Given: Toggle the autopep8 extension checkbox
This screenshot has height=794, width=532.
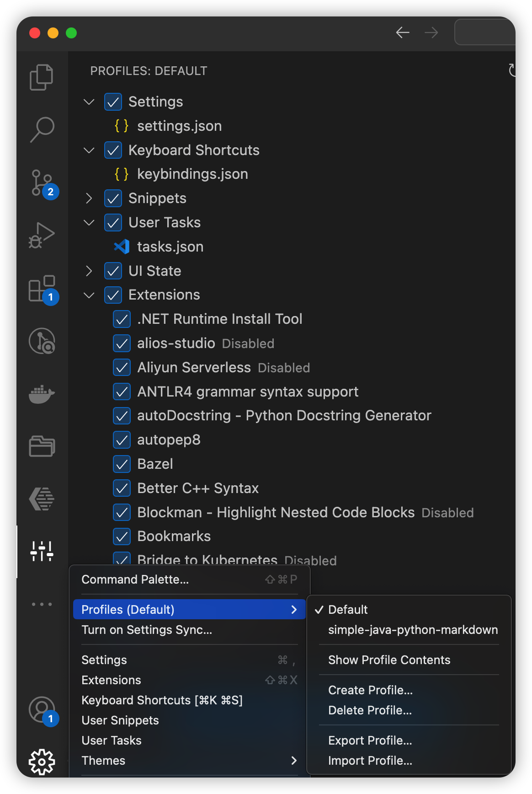Looking at the screenshot, I should (122, 440).
